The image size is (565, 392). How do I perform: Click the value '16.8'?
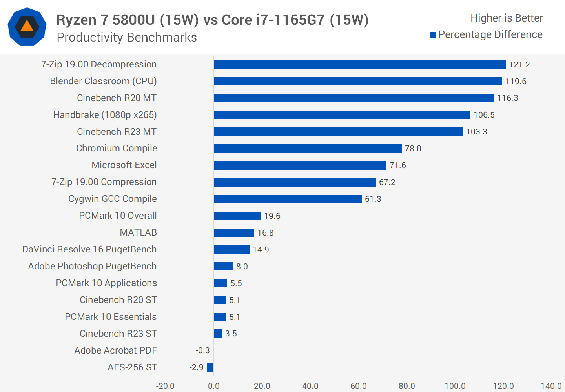(266, 233)
